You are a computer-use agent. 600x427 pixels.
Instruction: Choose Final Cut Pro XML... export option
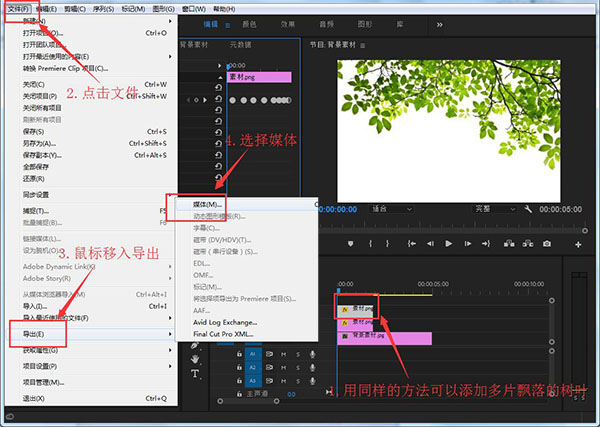pos(223,334)
